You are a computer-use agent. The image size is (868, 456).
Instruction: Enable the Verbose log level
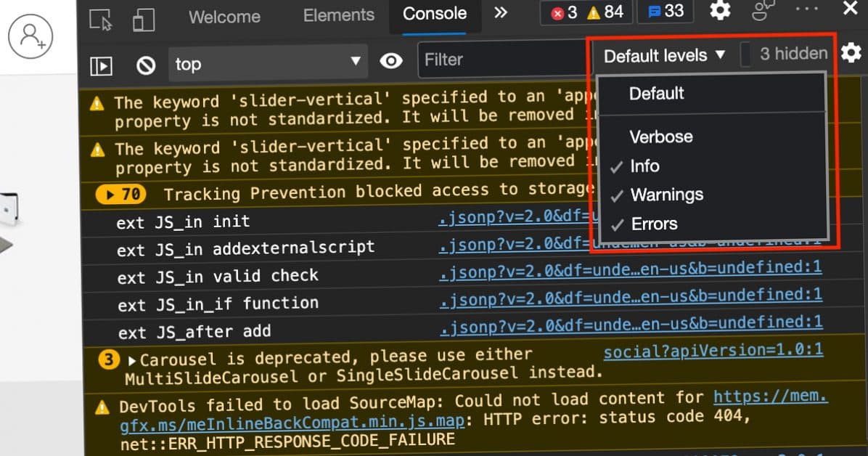(x=660, y=137)
